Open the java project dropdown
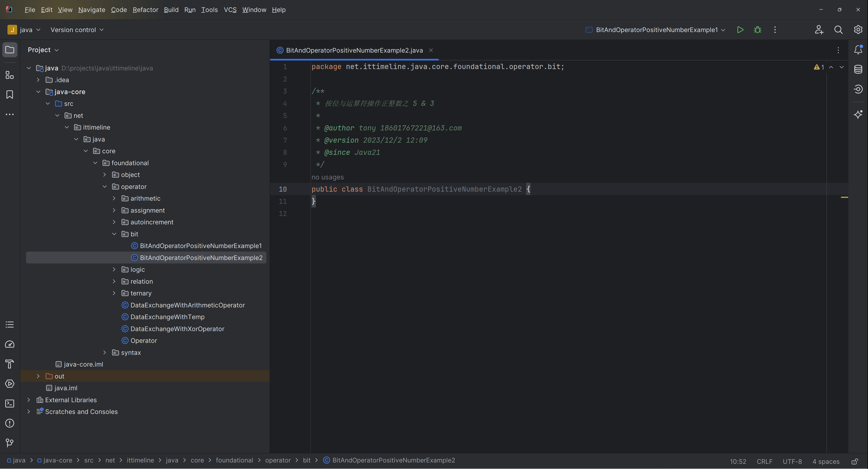 (24, 30)
